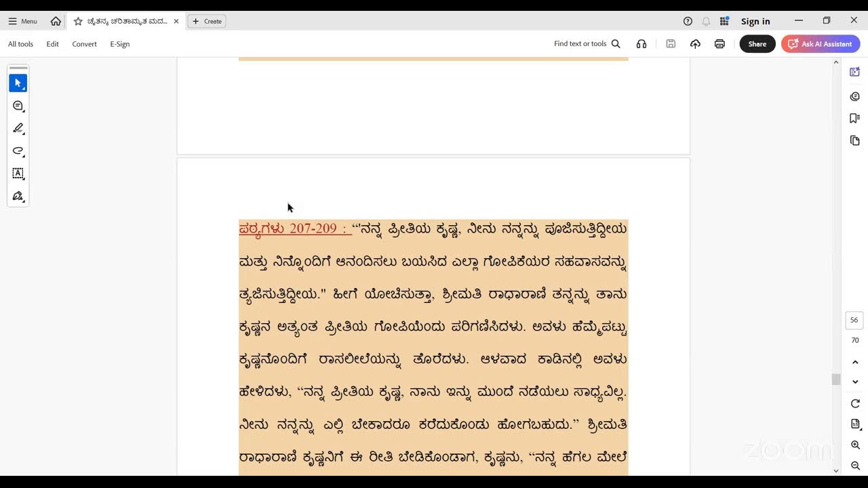Click Sign in
This screenshot has width=868, height=488.
755,21
